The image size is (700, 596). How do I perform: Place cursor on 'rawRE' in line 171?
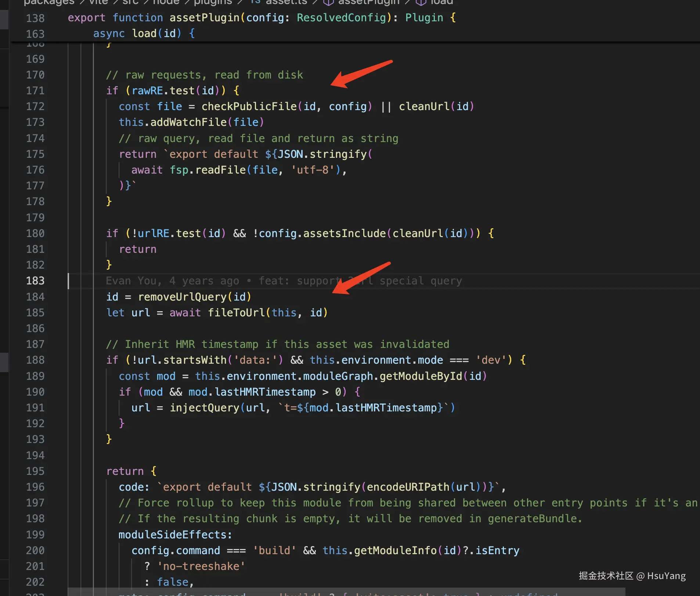[147, 91]
